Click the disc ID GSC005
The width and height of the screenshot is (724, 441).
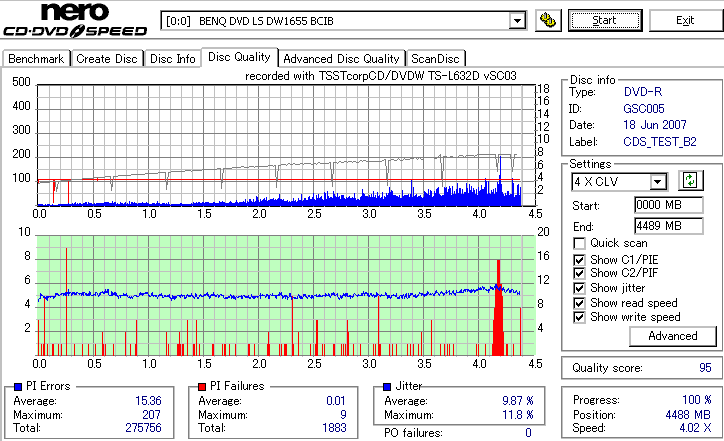[x=644, y=109]
